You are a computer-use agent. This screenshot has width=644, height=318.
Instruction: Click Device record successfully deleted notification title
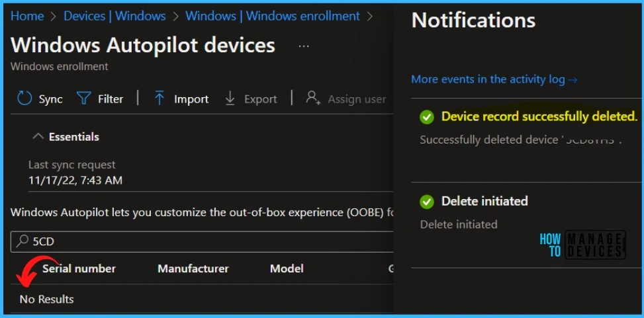[x=539, y=116]
